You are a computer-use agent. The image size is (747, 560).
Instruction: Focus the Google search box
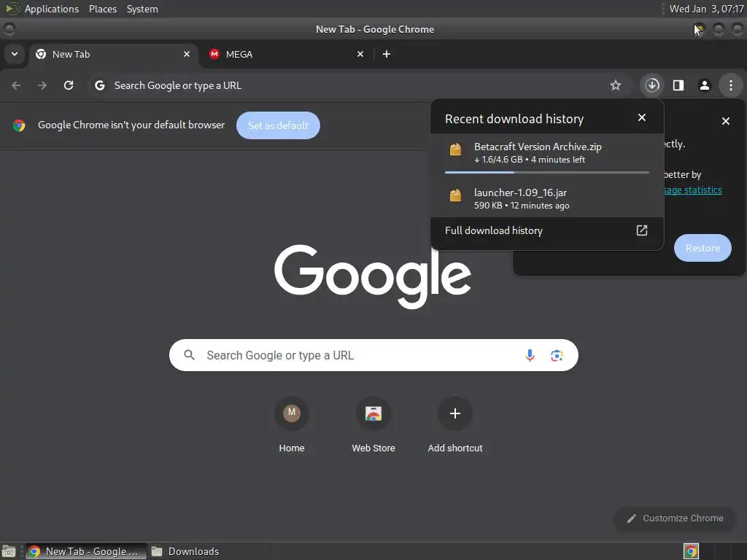tap(373, 355)
